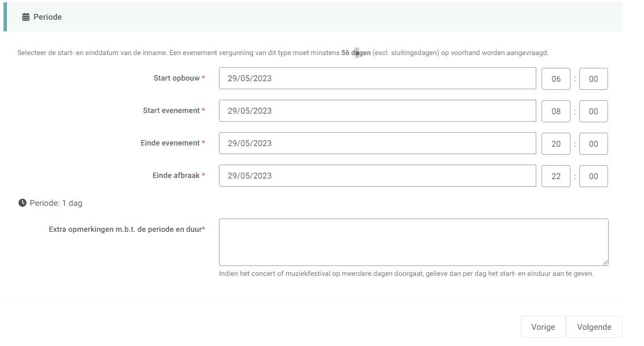Set the Start evenement hour field

point(556,111)
